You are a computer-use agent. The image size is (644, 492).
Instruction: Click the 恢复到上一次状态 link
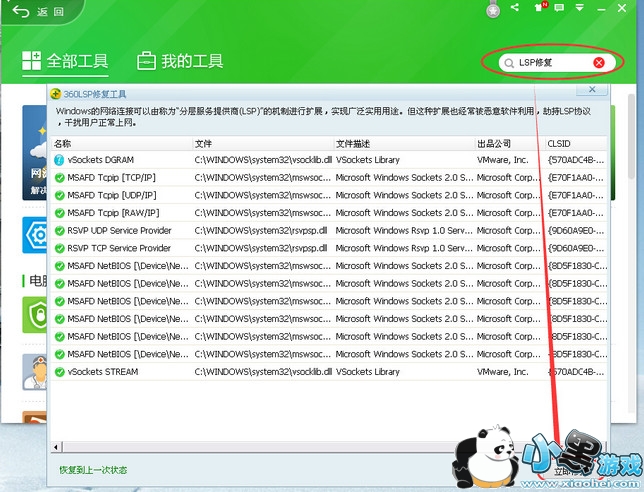(93, 469)
